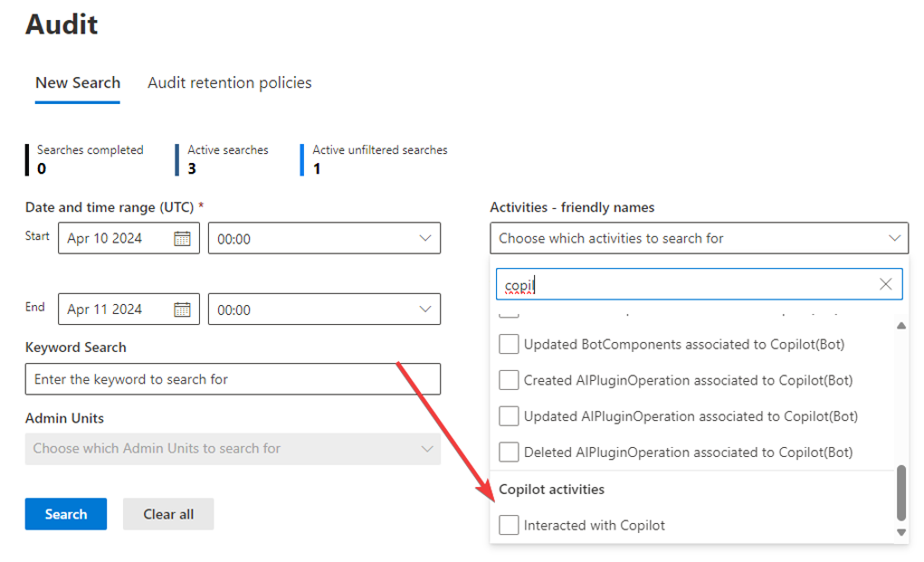Open the Admin Units dropdown
The height and width of the screenshot is (562, 924).
233,449
